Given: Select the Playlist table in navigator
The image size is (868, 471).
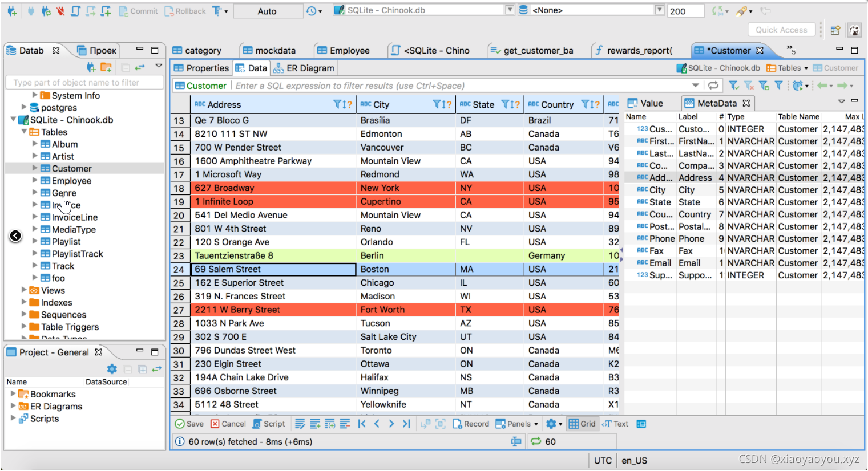Looking at the screenshot, I should click(x=66, y=242).
